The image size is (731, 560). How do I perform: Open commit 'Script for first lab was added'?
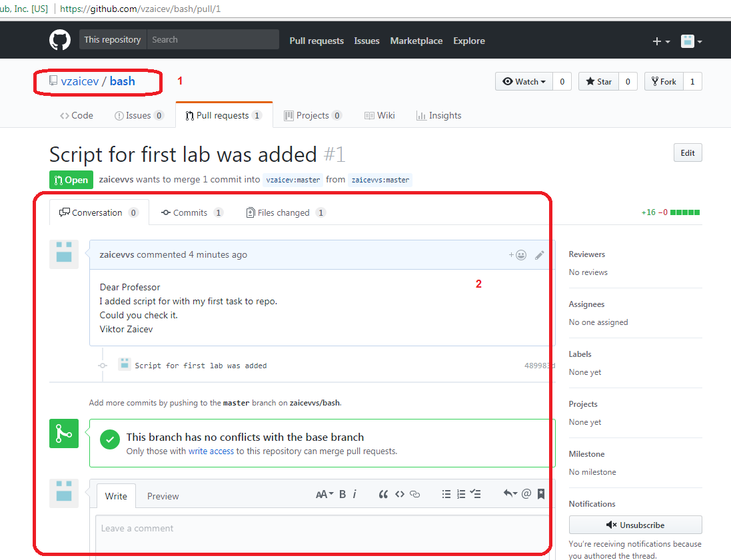(201, 366)
